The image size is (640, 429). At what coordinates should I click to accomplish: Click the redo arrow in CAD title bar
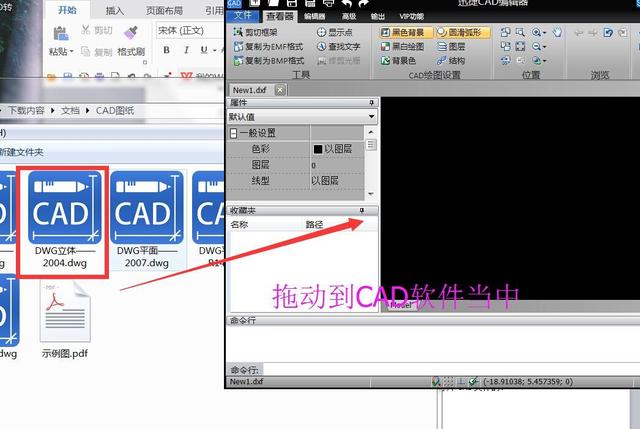point(363,3)
